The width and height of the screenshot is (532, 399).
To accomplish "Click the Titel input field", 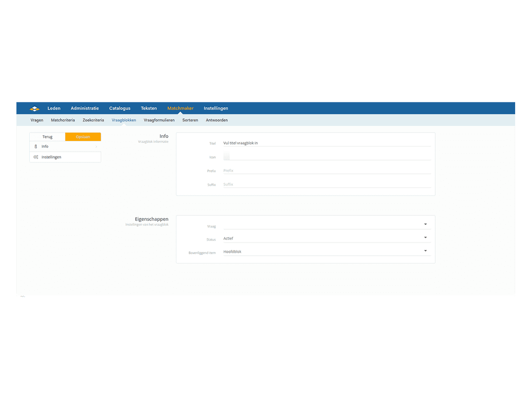I will click(326, 143).
